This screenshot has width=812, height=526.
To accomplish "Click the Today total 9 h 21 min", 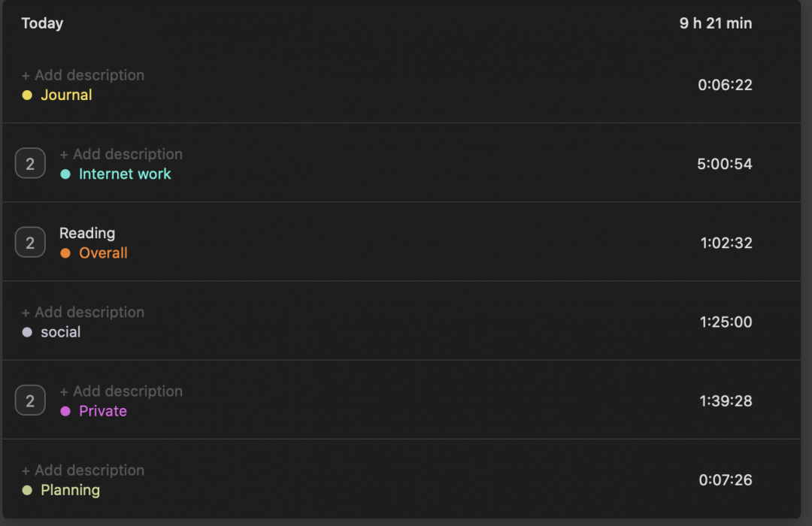I will coord(715,23).
